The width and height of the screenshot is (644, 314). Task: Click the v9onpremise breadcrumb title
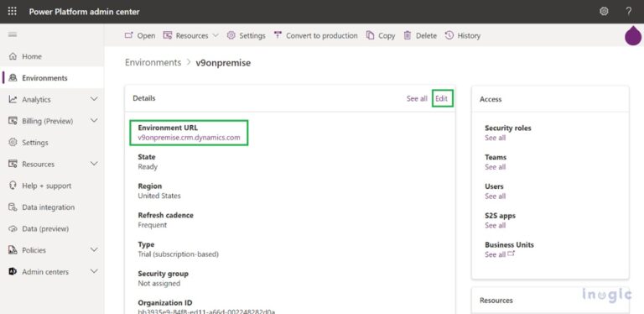point(223,63)
